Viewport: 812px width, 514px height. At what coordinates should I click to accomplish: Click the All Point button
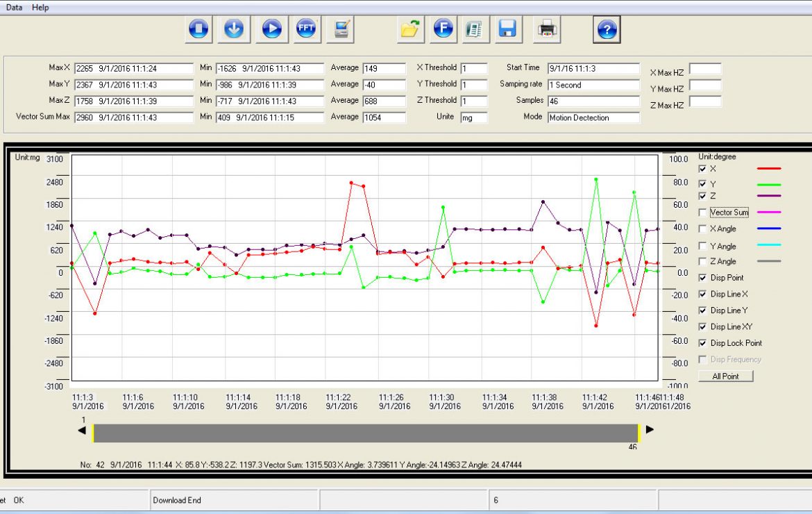(725, 376)
